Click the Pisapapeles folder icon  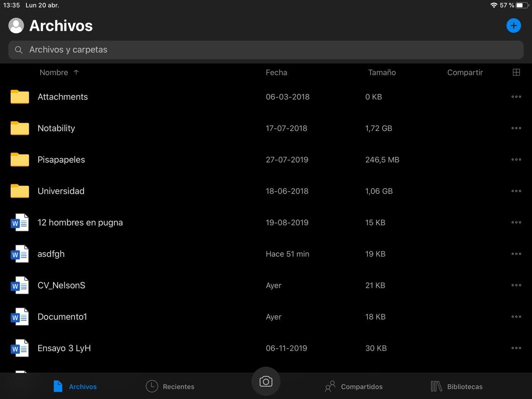pos(20,160)
